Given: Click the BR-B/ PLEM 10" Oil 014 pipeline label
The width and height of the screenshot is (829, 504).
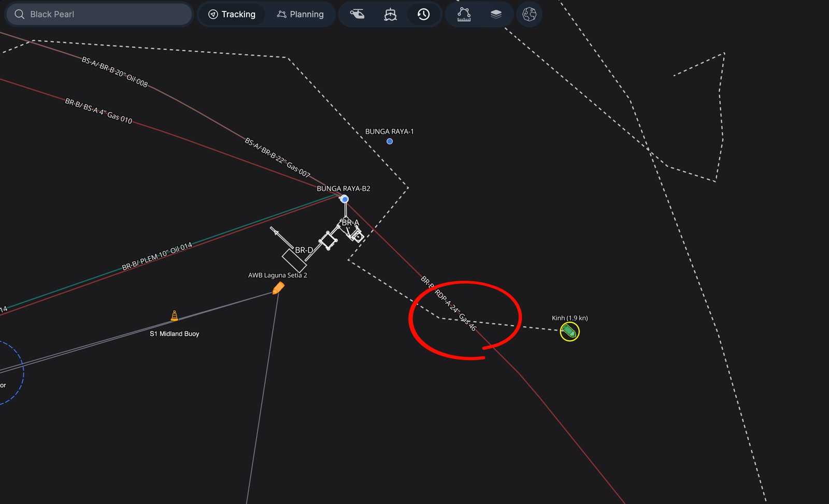Looking at the screenshot, I should pos(157,256).
